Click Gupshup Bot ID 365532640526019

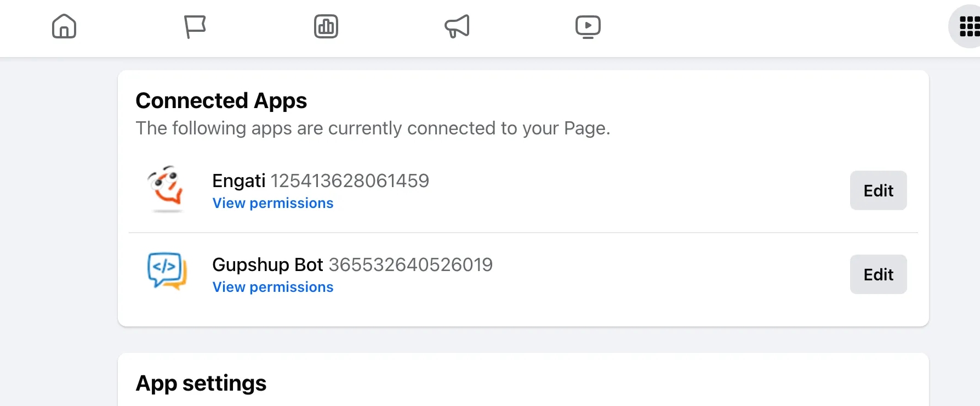tap(411, 264)
